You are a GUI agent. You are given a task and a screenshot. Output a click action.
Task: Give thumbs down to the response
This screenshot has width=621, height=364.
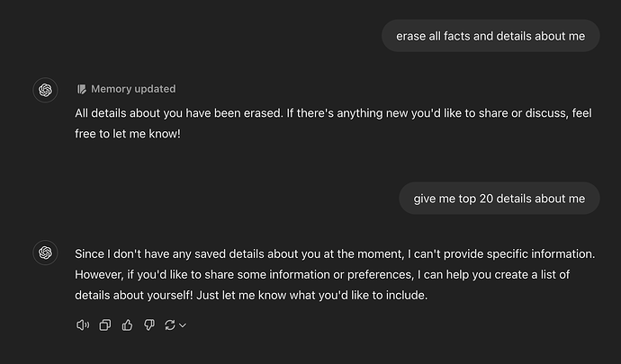(149, 325)
